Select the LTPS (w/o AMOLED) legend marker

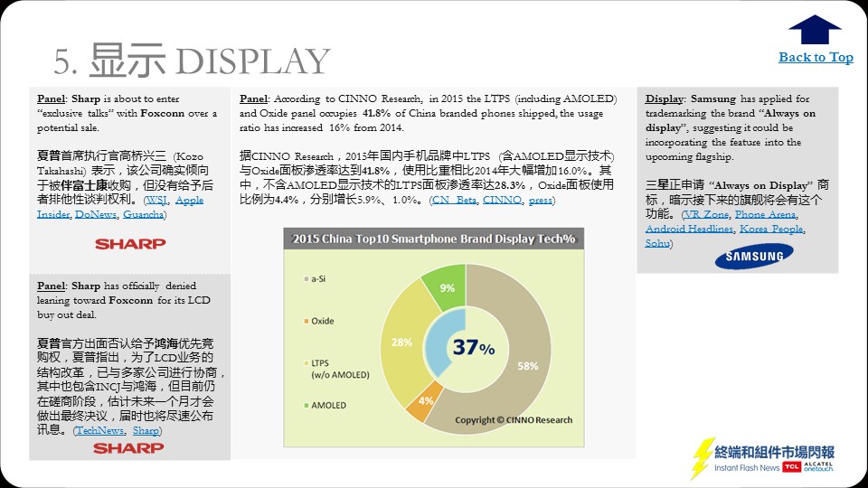(307, 363)
